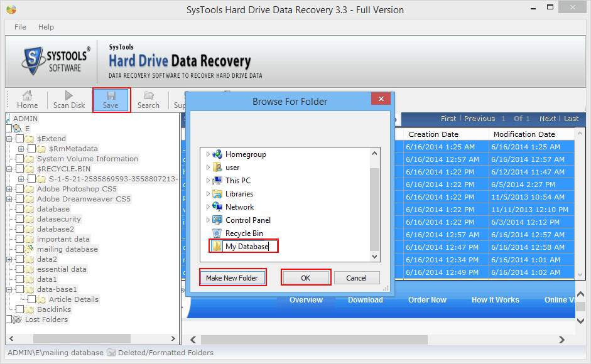Expand This PC in folder browser
This screenshot has height=364, width=591.
[x=208, y=181]
